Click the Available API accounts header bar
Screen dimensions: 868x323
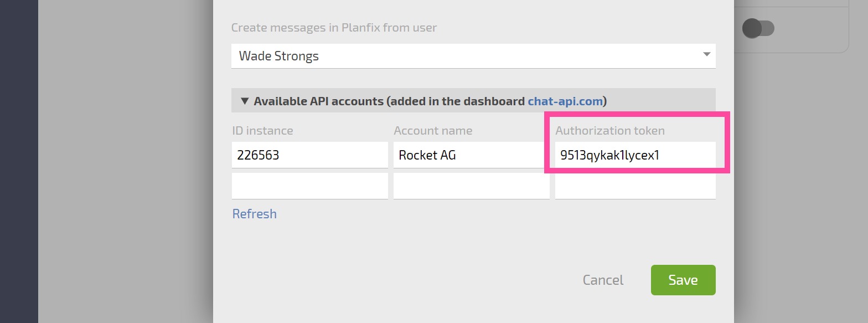point(473,101)
